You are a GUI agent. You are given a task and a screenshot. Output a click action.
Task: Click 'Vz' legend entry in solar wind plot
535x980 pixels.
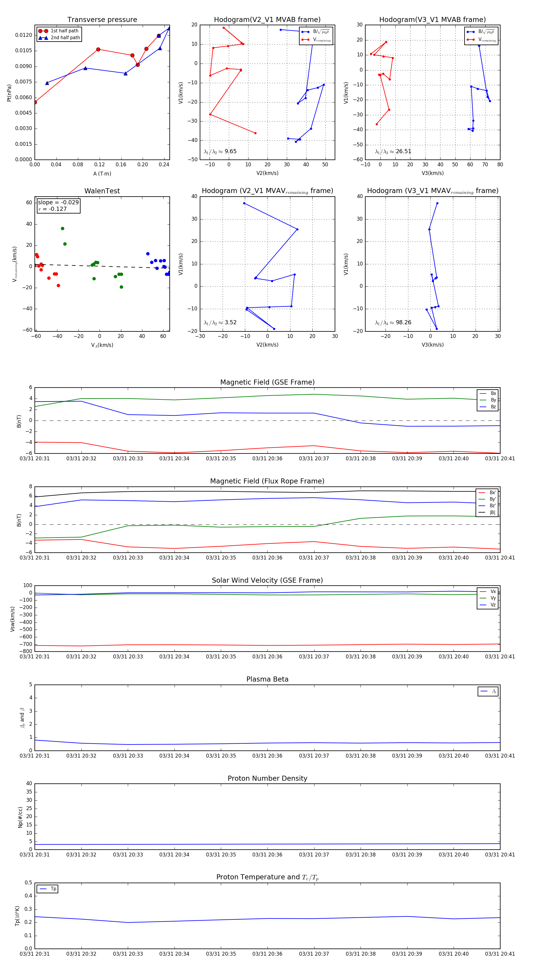pyautogui.click(x=488, y=605)
